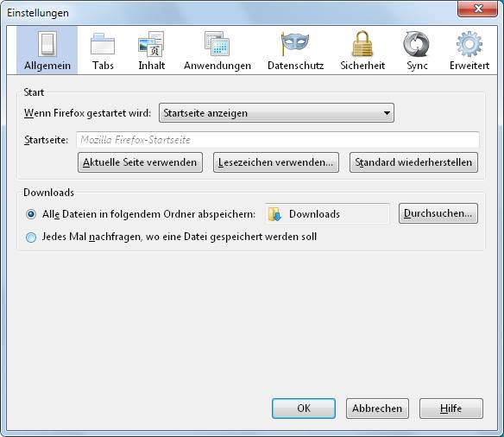504x437 pixels.
Task: Click 'Lesezeichen verwenden...' button
Action: pos(276,162)
